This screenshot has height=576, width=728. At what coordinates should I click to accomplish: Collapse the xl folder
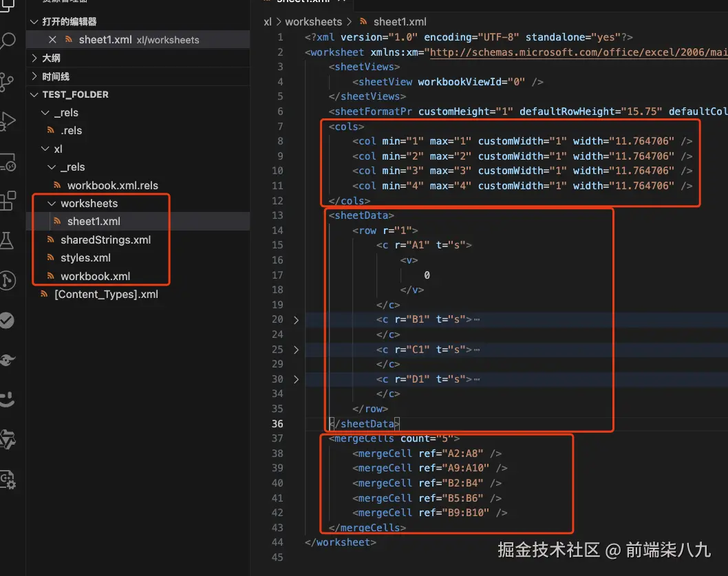(x=45, y=149)
